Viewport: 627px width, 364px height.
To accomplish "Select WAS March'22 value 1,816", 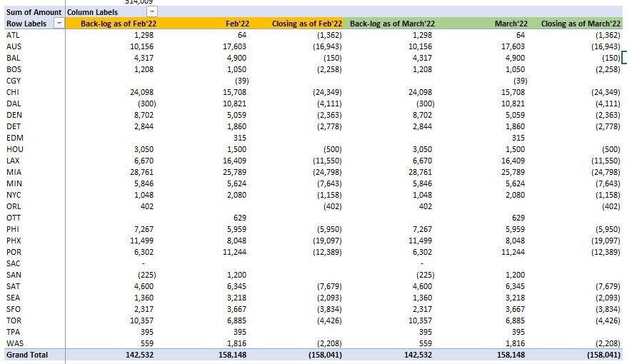I will (x=515, y=343).
